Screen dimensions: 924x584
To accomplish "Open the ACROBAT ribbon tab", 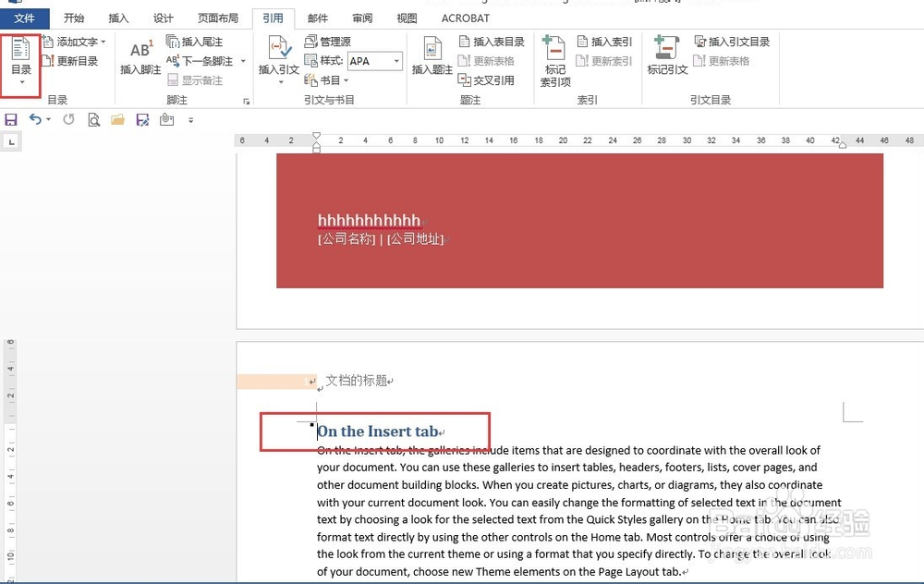I will pyautogui.click(x=465, y=18).
